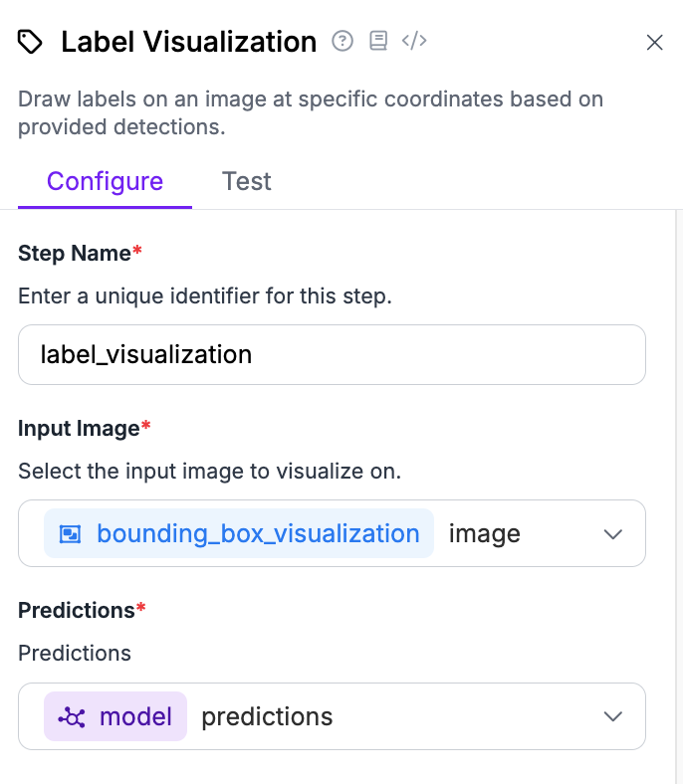Click the tag icon beside Label Visualization

pyautogui.click(x=31, y=42)
